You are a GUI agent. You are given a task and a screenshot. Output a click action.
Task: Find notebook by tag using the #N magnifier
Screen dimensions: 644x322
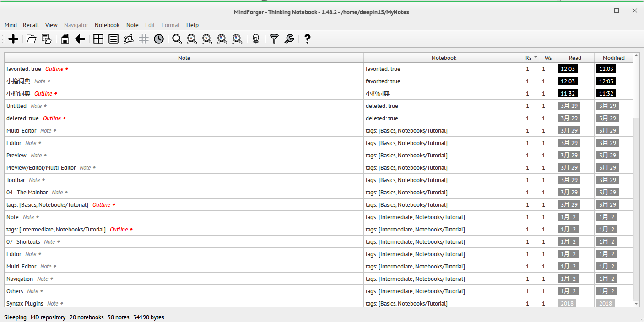pos(222,39)
